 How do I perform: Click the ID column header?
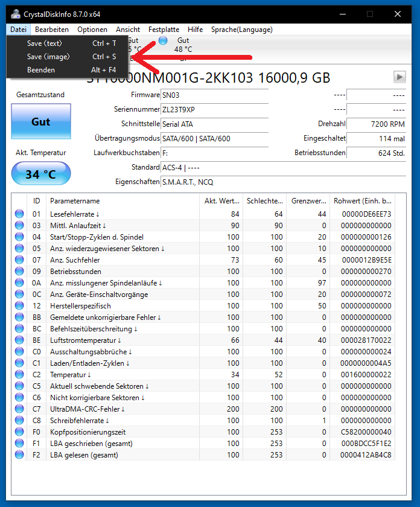[x=37, y=201]
